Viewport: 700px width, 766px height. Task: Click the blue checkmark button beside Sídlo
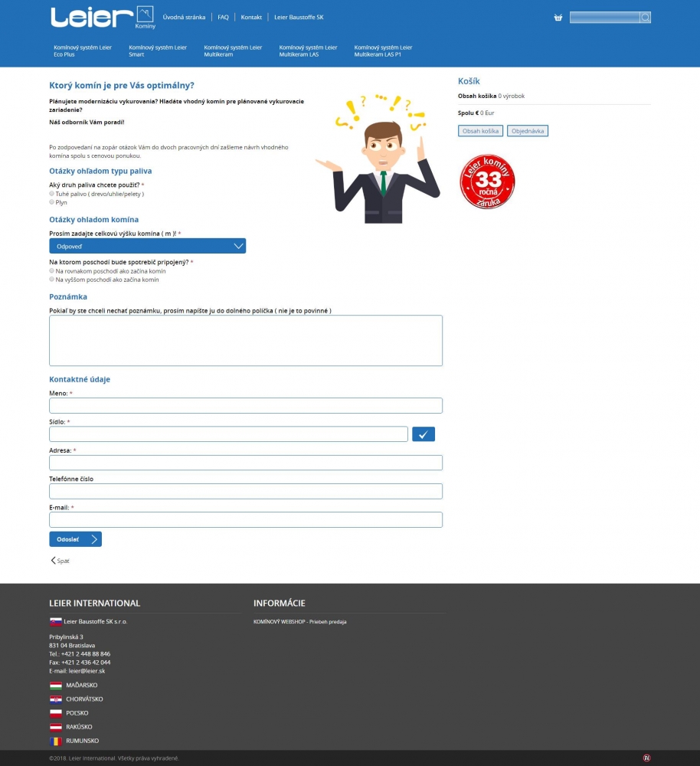[423, 434]
